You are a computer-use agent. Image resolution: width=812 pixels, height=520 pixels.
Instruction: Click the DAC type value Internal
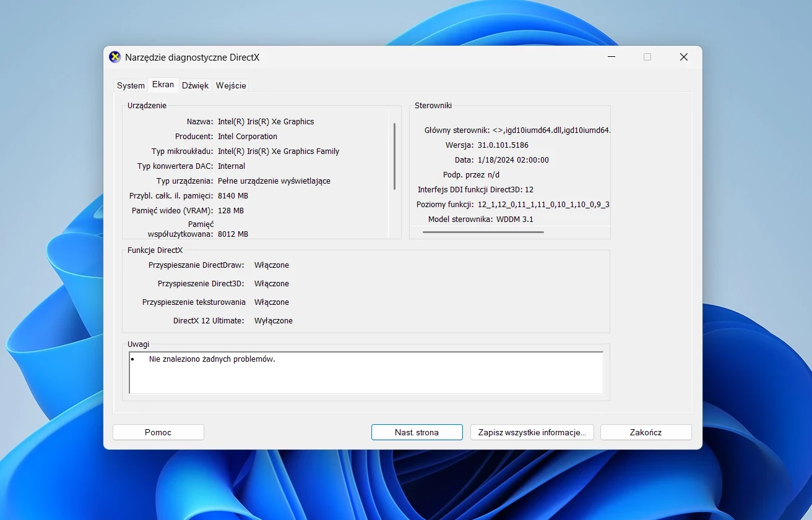pyautogui.click(x=231, y=166)
